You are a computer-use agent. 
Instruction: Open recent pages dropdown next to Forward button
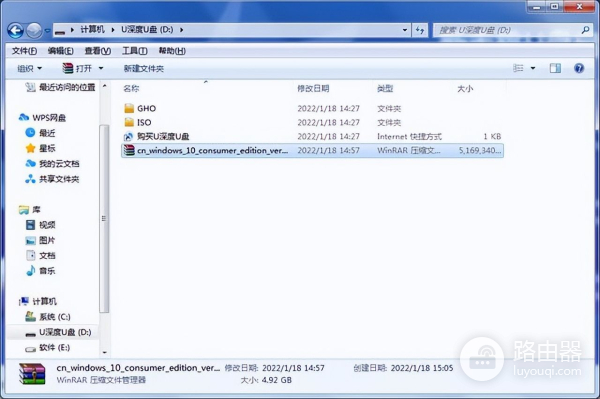point(47,30)
